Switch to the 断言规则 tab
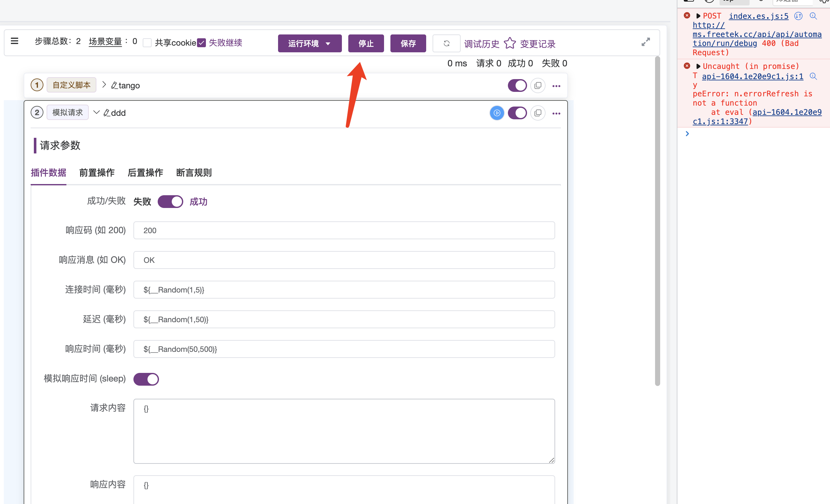 click(x=194, y=173)
